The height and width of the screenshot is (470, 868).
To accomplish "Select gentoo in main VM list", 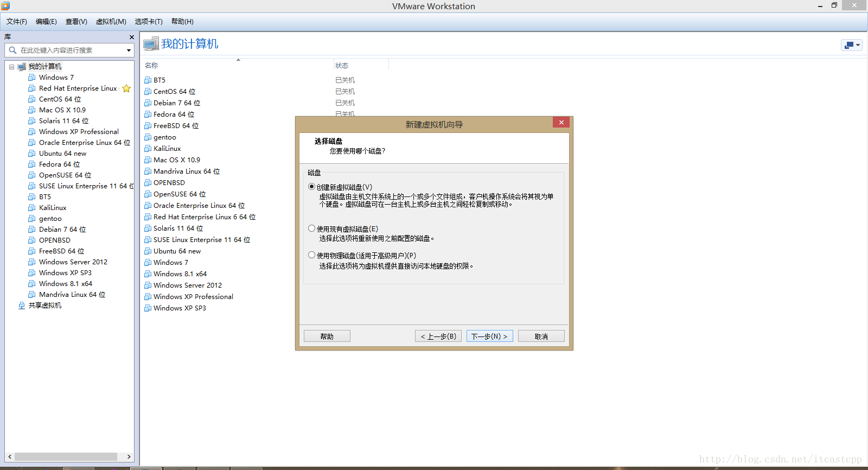I will 165,137.
